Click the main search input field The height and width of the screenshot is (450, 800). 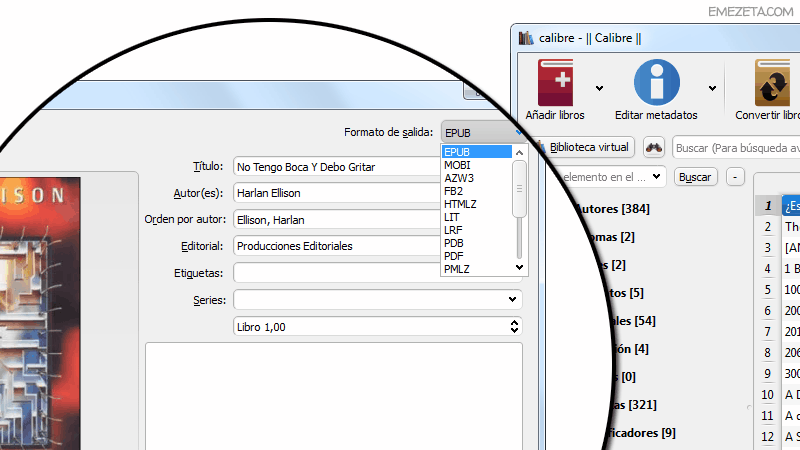click(x=736, y=148)
